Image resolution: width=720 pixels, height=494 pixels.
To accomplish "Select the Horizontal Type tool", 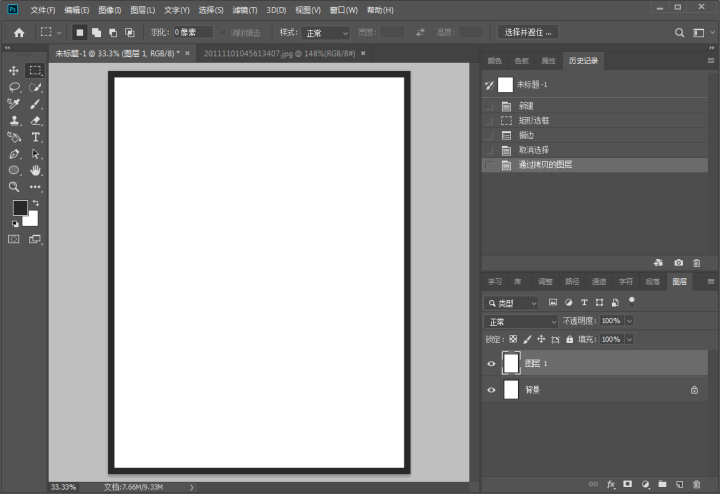I will [x=35, y=137].
